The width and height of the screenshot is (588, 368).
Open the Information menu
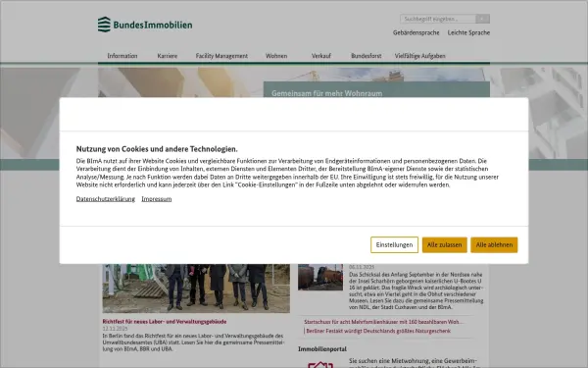pyautogui.click(x=122, y=56)
